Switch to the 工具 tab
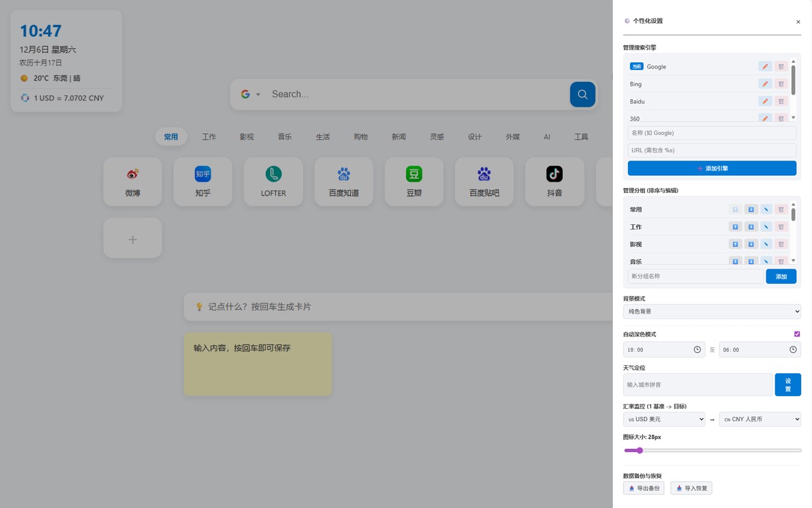Viewport: 812px width, 508px height. pyautogui.click(x=581, y=137)
